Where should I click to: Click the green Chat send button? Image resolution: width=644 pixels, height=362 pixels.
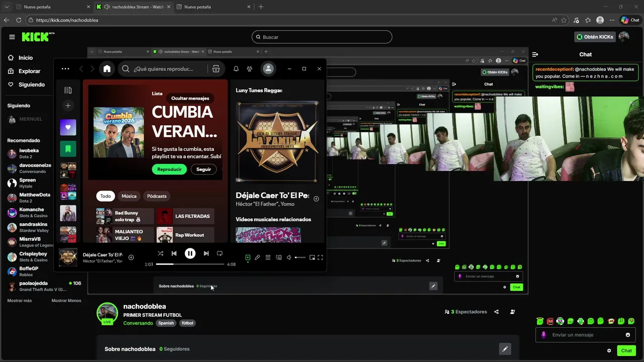pos(626,351)
